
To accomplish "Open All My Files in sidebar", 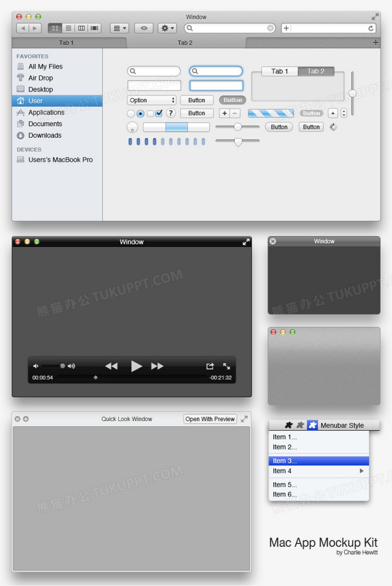I will (x=45, y=66).
